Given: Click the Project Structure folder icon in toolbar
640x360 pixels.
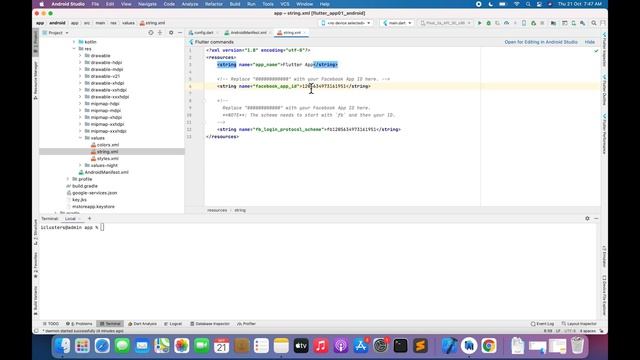Looking at the screenshot, I should (x=553, y=23).
